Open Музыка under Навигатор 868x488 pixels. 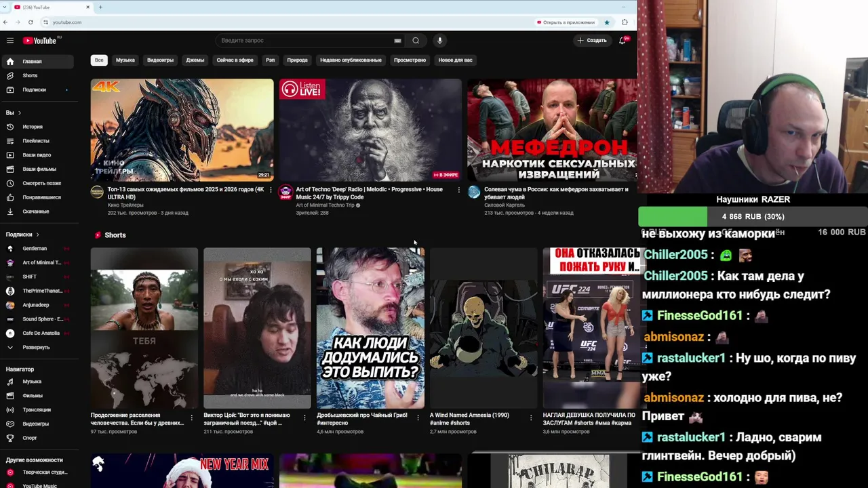pos(37,382)
